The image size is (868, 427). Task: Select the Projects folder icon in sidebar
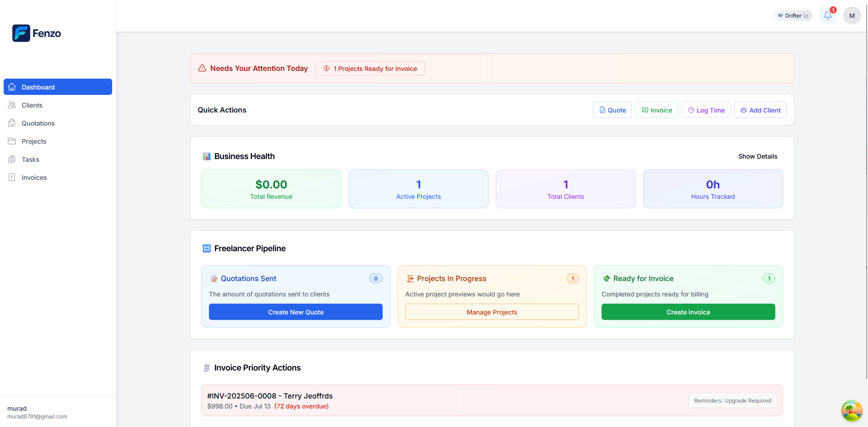(x=12, y=141)
